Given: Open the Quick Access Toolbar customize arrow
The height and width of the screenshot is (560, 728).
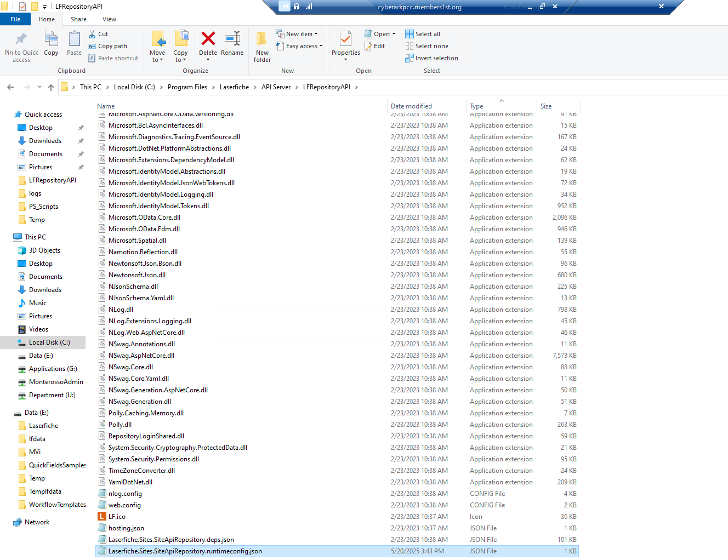Looking at the screenshot, I should 44,7.
